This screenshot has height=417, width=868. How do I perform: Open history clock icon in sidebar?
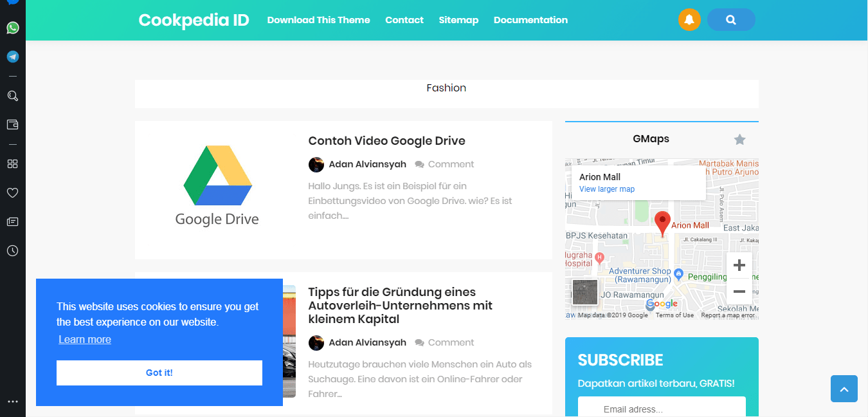[x=13, y=250]
